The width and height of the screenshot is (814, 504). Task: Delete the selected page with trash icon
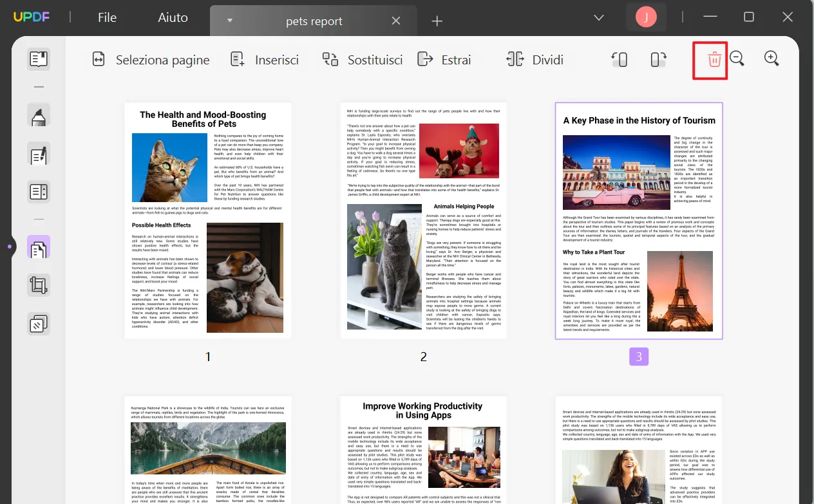point(714,60)
